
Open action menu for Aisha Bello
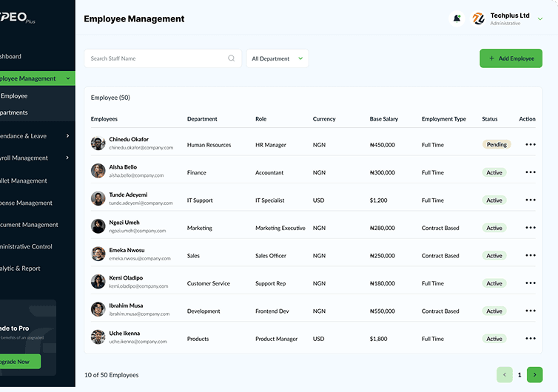point(530,172)
